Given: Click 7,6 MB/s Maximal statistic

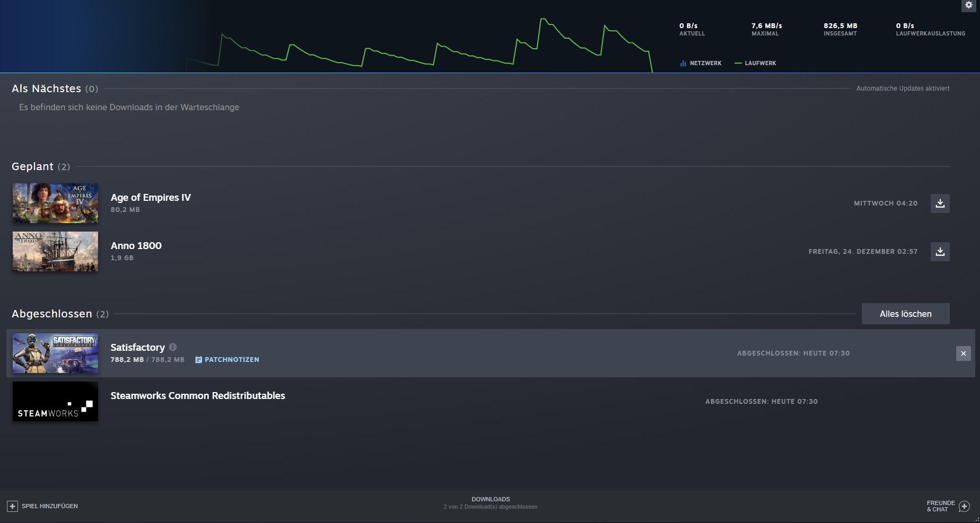Looking at the screenshot, I should coord(766,29).
